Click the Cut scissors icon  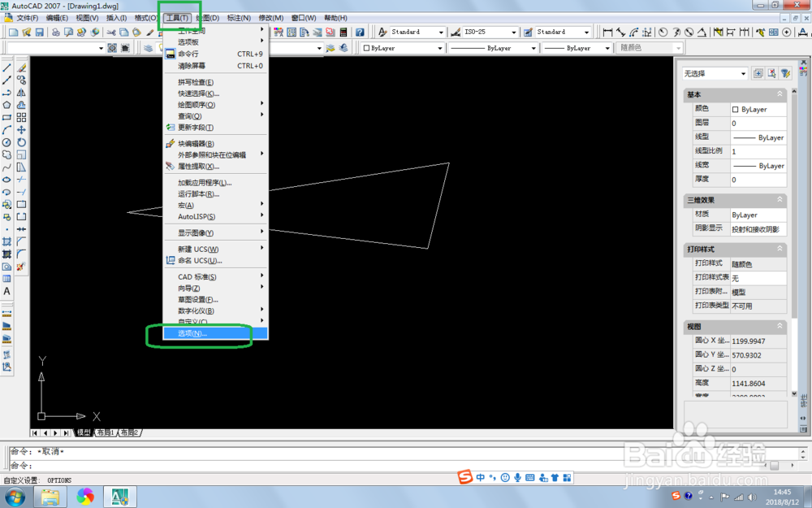coord(111,33)
